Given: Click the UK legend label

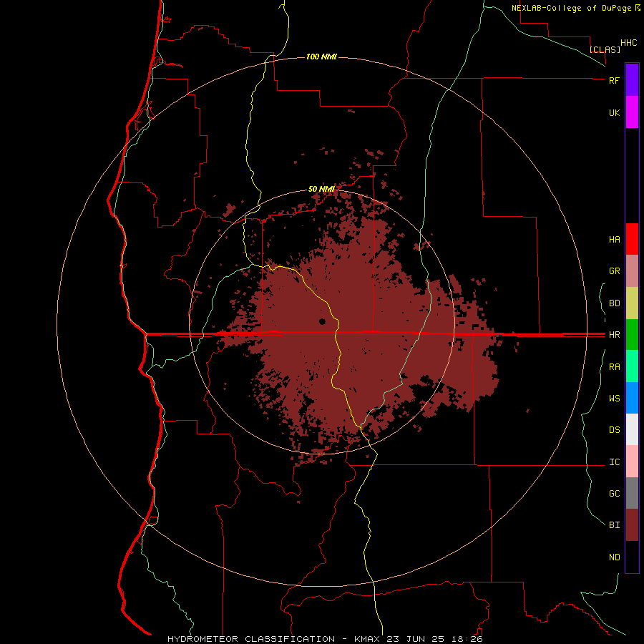Looking at the screenshot, I should (x=614, y=112).
